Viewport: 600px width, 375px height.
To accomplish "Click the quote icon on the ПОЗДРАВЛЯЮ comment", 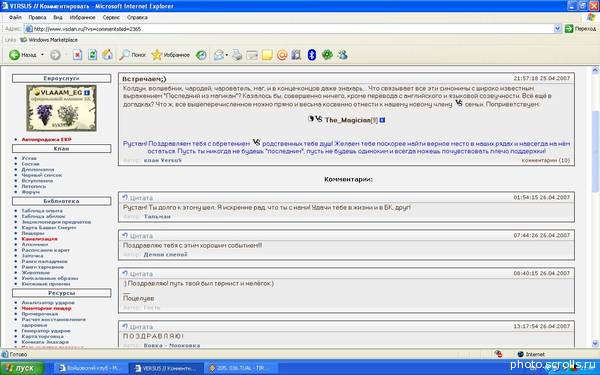I will pyautogui.click(x=125, y=326).
